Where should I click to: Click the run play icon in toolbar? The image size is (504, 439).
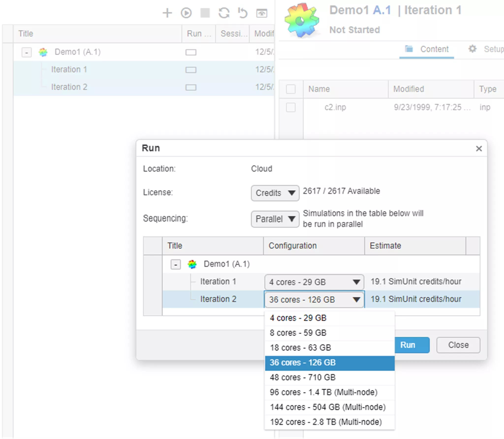coord(186,13)
